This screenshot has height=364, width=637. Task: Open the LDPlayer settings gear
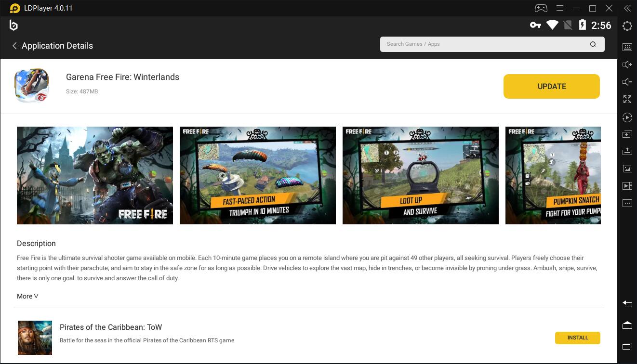(x=627, y=26)
